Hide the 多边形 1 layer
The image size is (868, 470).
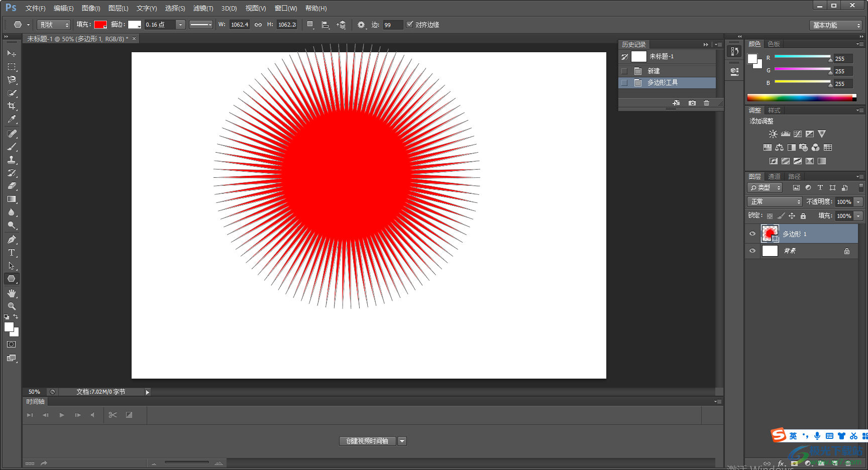(x=752, y=233)
